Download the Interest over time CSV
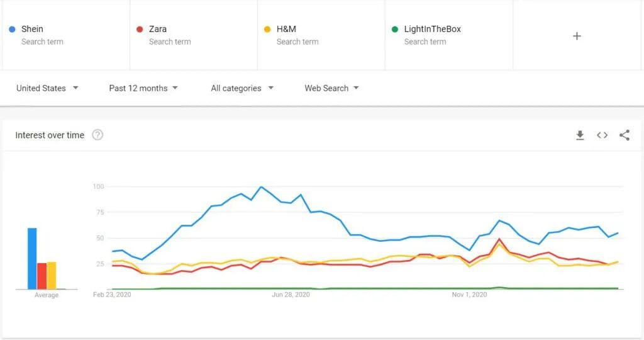Image resolution: width=644 pixels, height=340 pixels. [580, 135]
